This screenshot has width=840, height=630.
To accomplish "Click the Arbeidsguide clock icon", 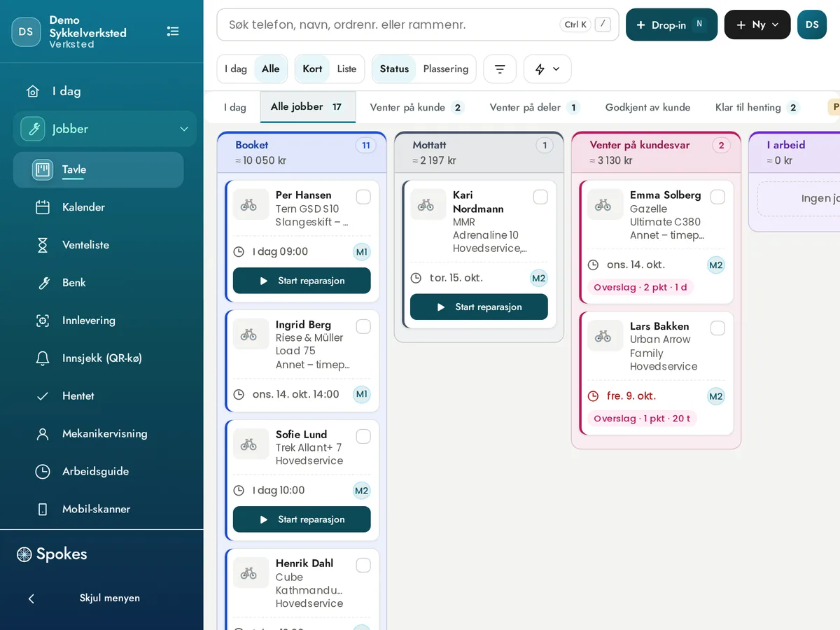I will pos(43,472).
